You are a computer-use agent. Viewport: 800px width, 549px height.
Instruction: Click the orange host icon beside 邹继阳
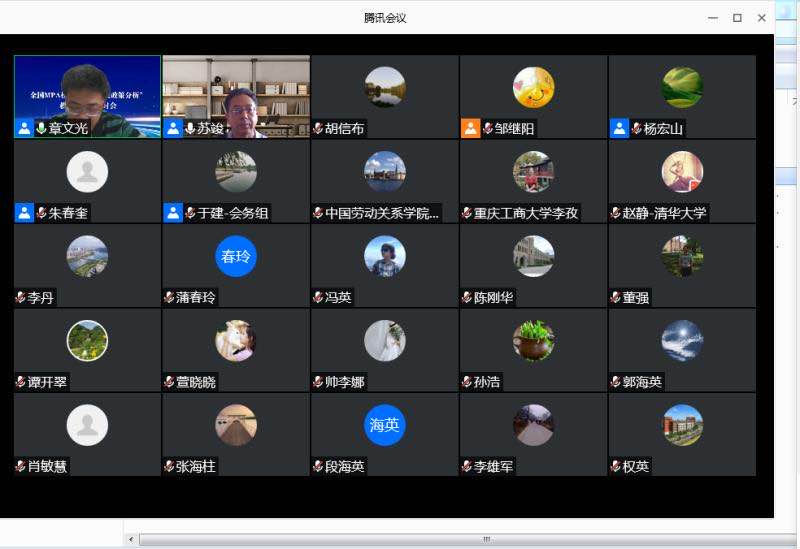coord(470,129)
